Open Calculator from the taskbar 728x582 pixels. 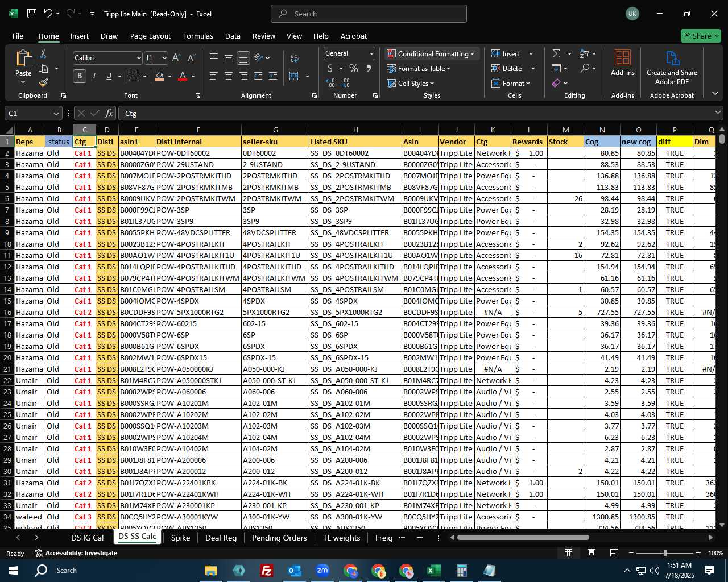(462, 571)
